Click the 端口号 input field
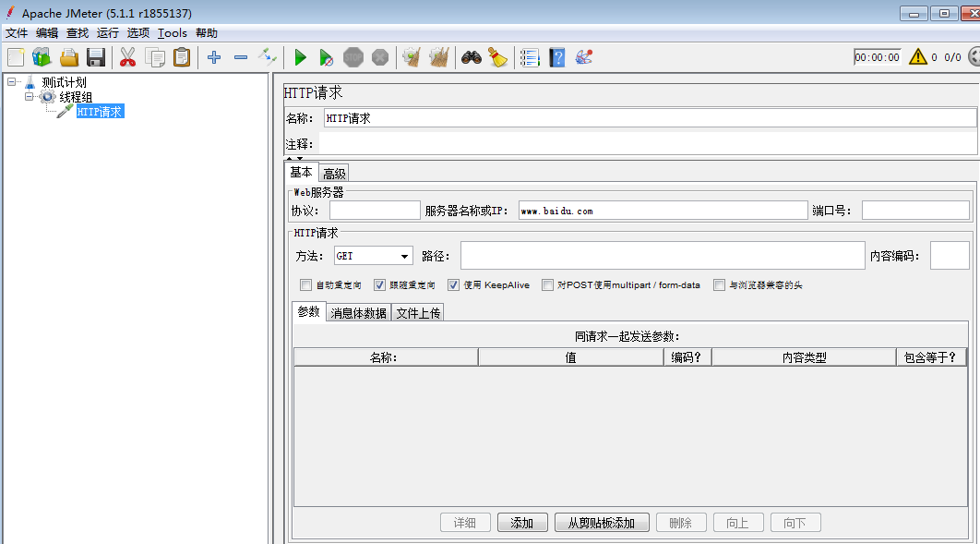 (915, 211)
